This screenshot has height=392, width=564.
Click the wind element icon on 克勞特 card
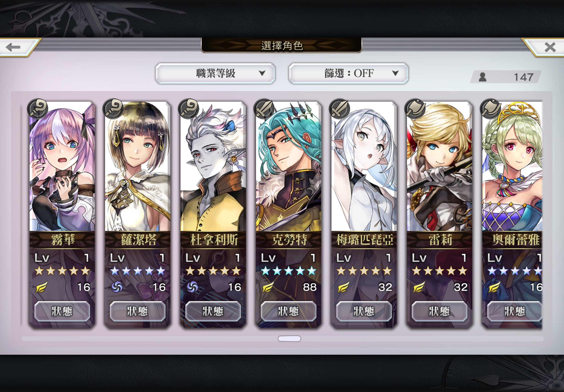tap(268, 287)
